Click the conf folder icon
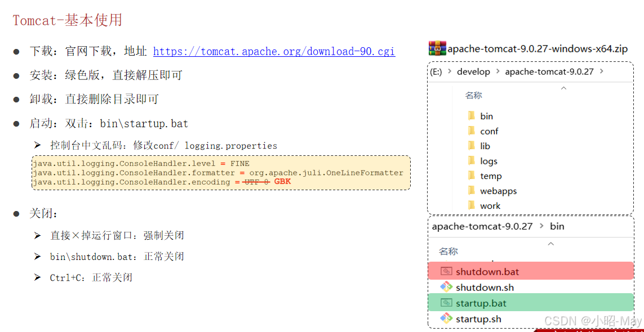Screen dimensions: 644x332 point(472,131)
